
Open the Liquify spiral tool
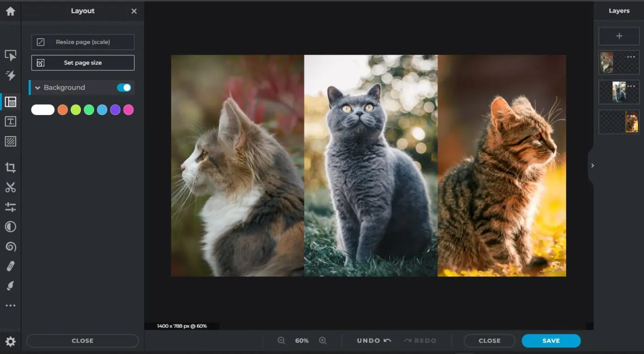pos(10,246)
